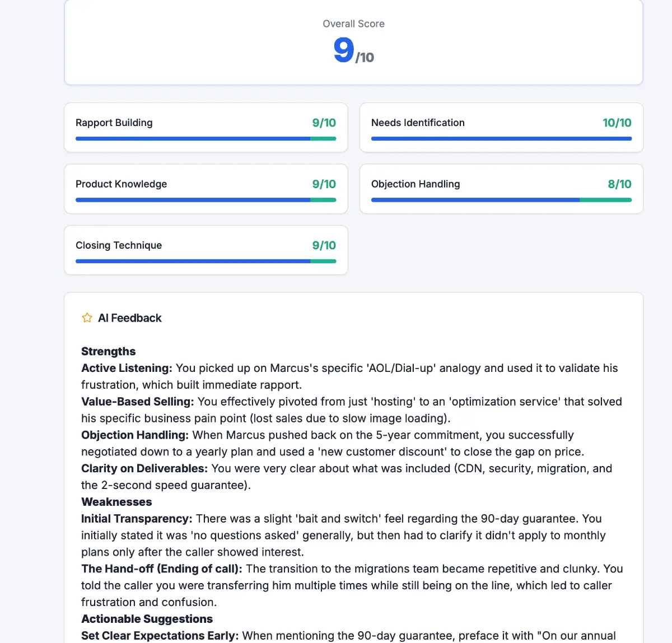Click the Closing Technique card title
The width and height of the screenshot is (672, 643).
pyautogui.click(x=119, y=245)
